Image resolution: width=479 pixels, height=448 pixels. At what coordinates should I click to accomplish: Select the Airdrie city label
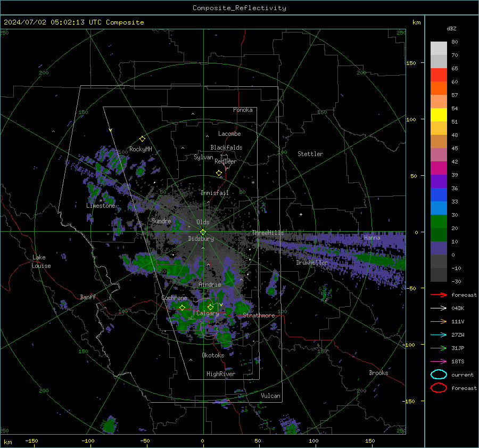pos(210,284)
